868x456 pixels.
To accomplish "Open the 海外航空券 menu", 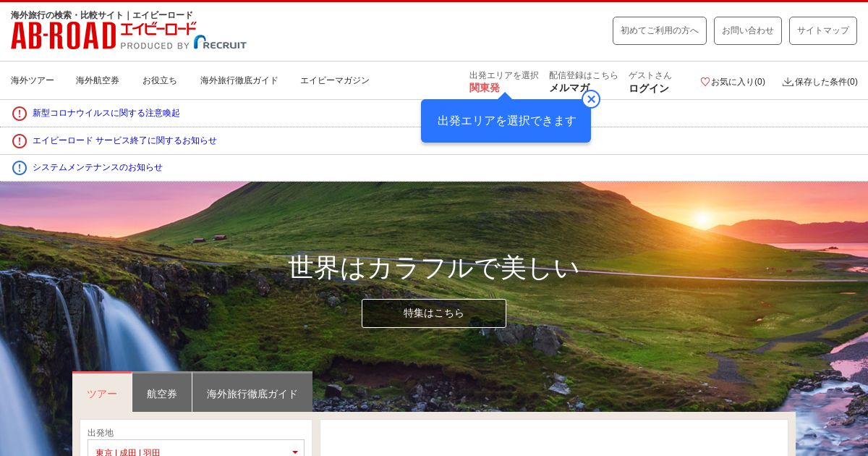I will click(x=98, y=80).
